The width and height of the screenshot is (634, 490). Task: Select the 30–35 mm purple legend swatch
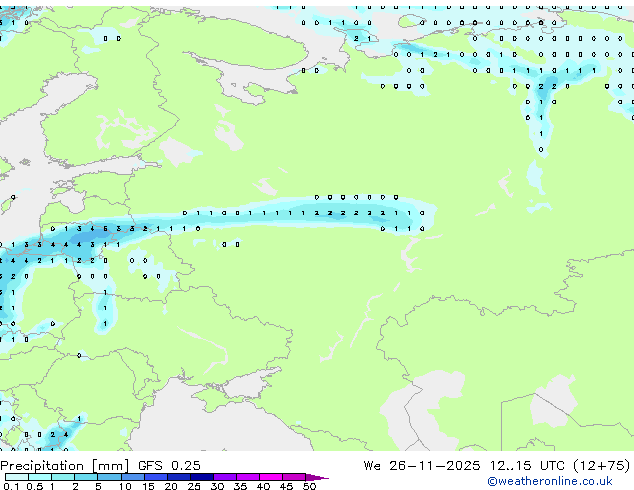(x=224, y=477)
